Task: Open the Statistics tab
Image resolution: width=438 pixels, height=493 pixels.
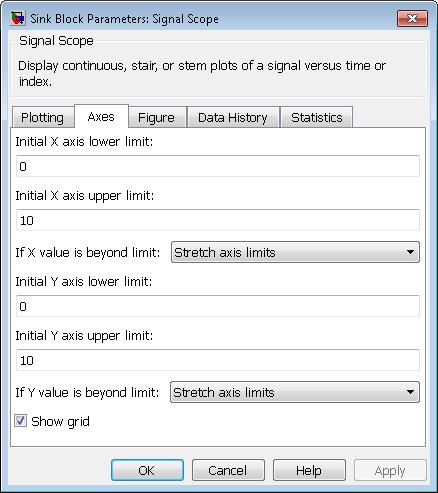Action: point(317,117)
